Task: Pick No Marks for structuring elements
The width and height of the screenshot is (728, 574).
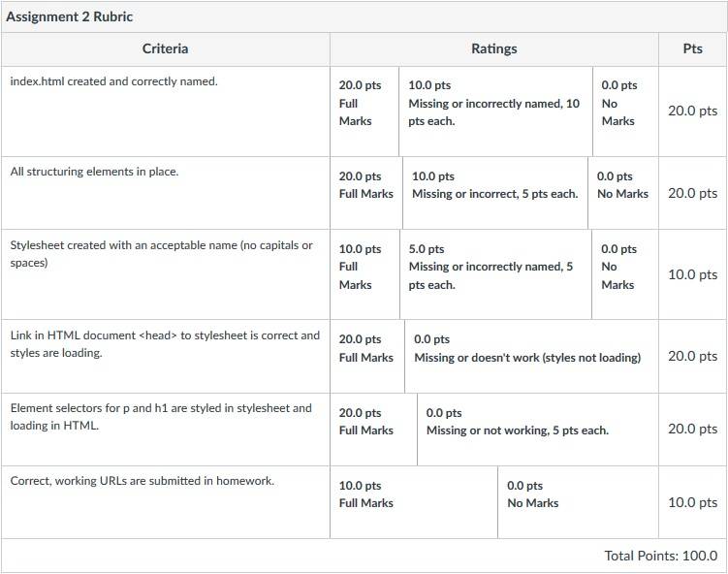Action: 623,193
